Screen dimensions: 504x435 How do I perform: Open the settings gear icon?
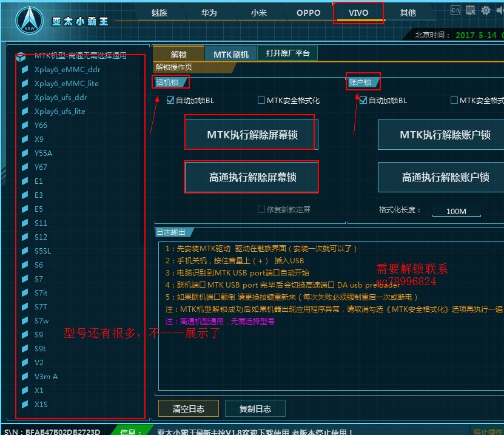(x=485, y=10)
